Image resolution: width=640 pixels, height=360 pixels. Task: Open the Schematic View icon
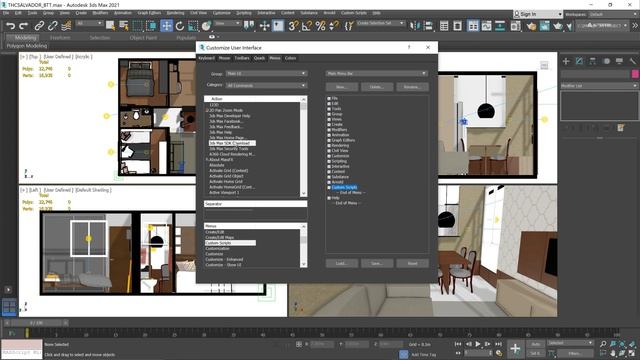(x=500, y=26)
